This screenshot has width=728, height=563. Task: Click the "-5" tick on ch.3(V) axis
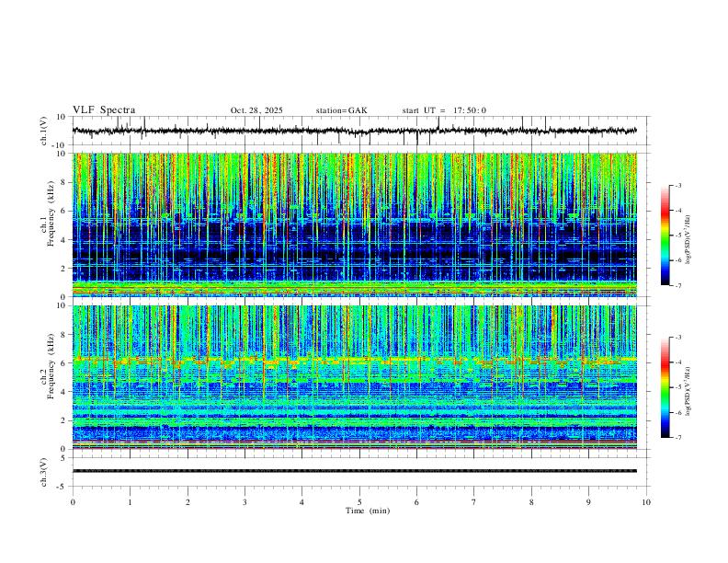[x=63, y=487]
